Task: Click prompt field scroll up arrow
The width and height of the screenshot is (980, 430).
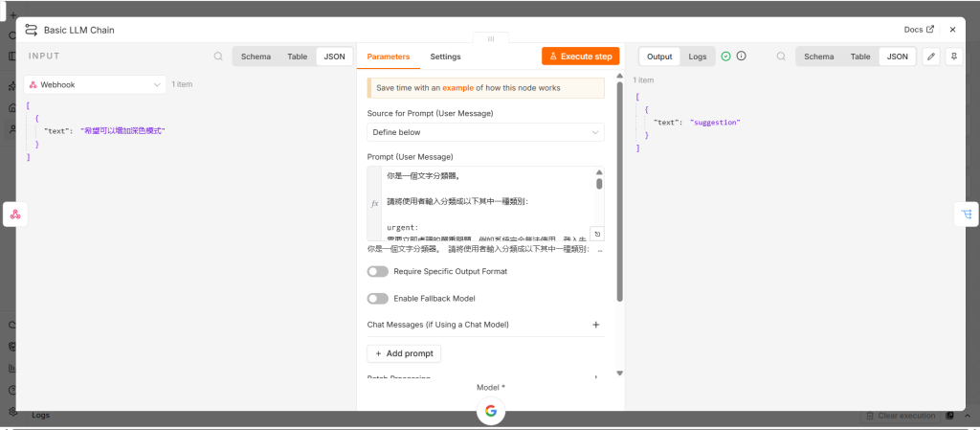Action: (599, 172)
